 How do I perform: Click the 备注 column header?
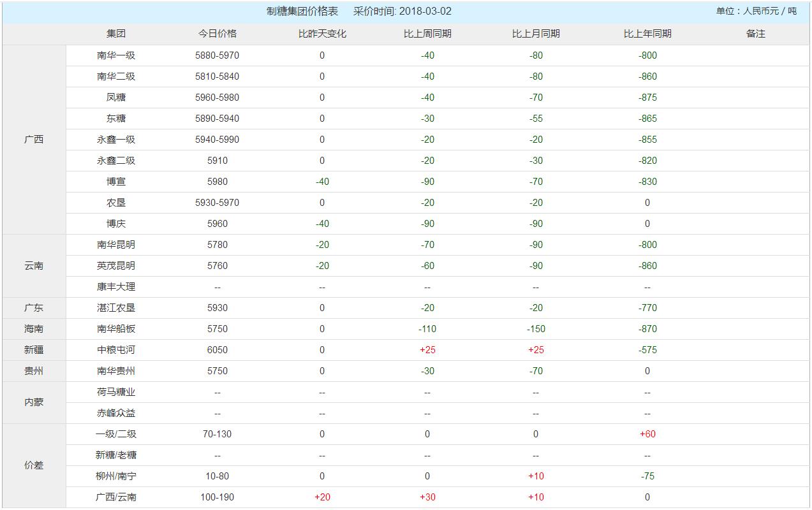pyautogui.click(x=755, y=34)
